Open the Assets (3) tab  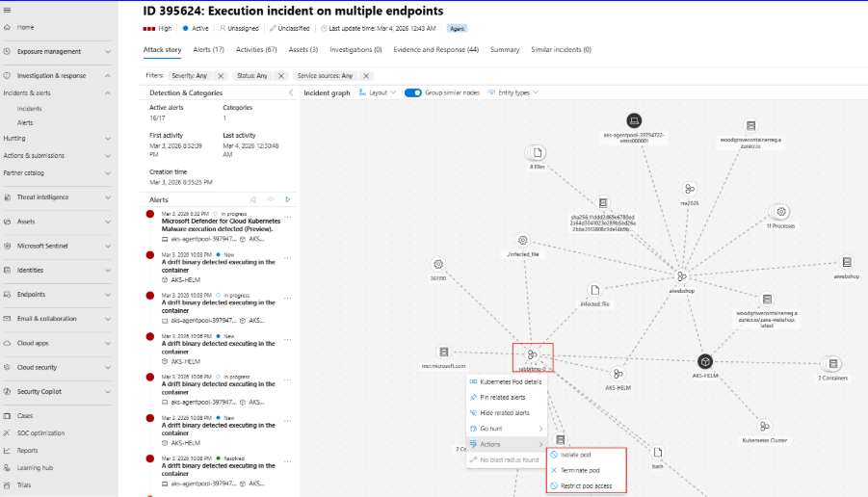tap(302, 50)
